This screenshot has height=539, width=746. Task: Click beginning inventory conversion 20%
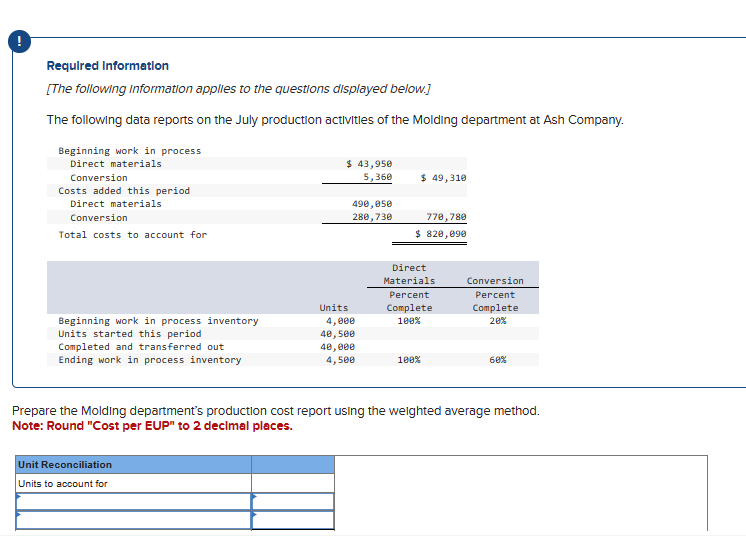click(x=498, y=321)
